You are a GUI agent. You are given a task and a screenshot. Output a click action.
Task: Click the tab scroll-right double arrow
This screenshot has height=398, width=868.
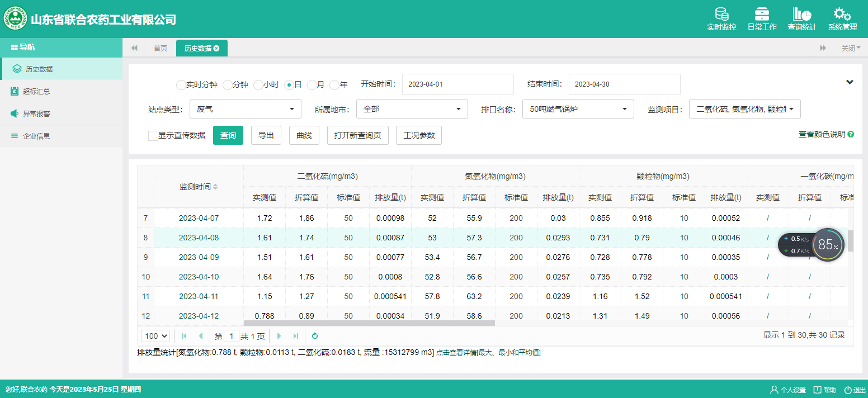[x=823, y=48]
